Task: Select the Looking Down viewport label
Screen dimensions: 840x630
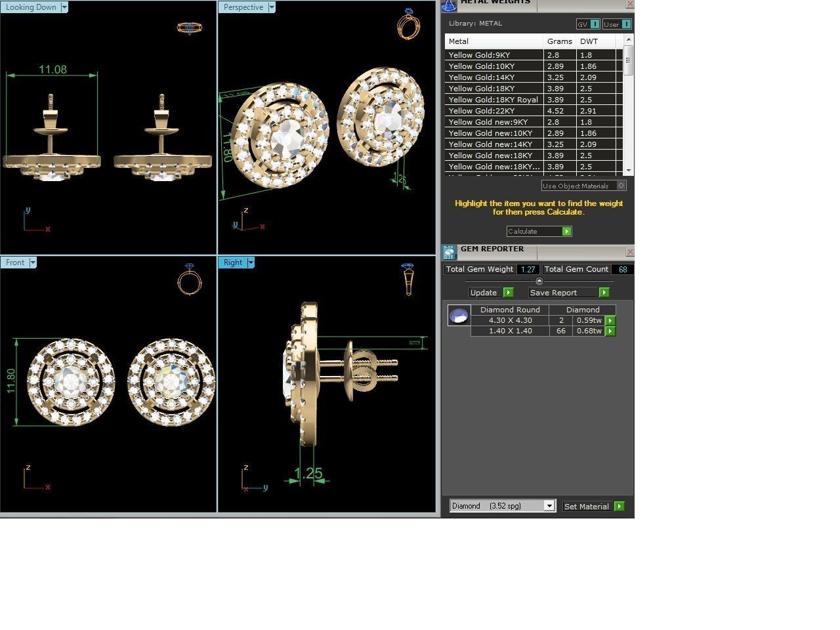Action: coord(31,7)
